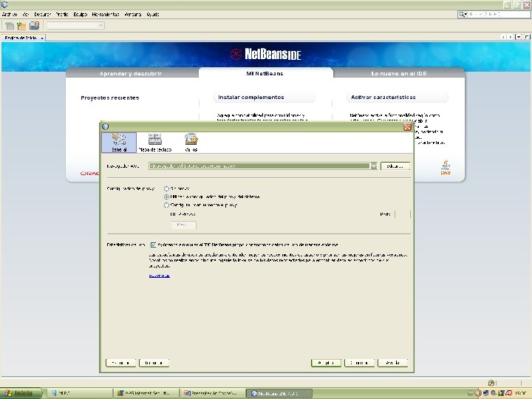Open the toolbar configuration dropdown
Screen dimensions: 532x399
click(x=75, y=25)
